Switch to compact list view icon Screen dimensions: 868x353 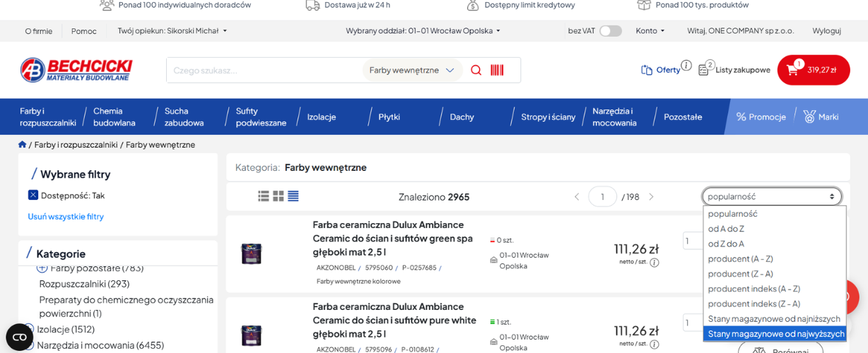tap(293, 196)
